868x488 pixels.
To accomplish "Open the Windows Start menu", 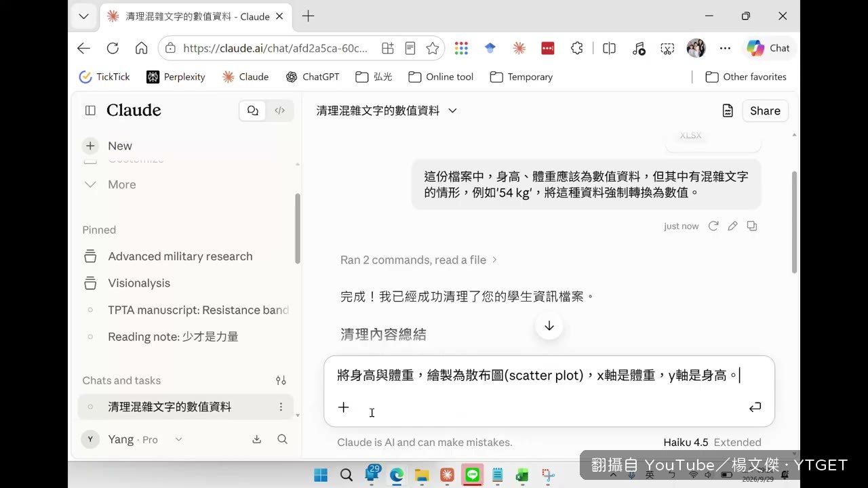I will [x=321, y=475].
